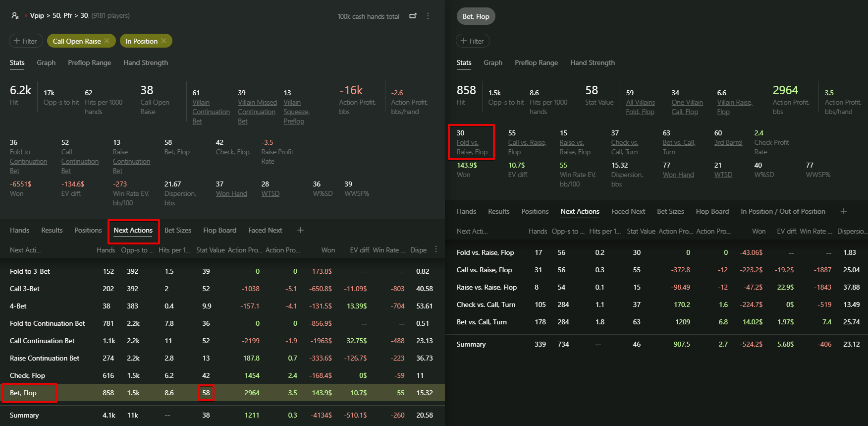Select the 4-Bet row in the table
The width and height of the screenshot is (868, 426).
click(x=222, y=306)
